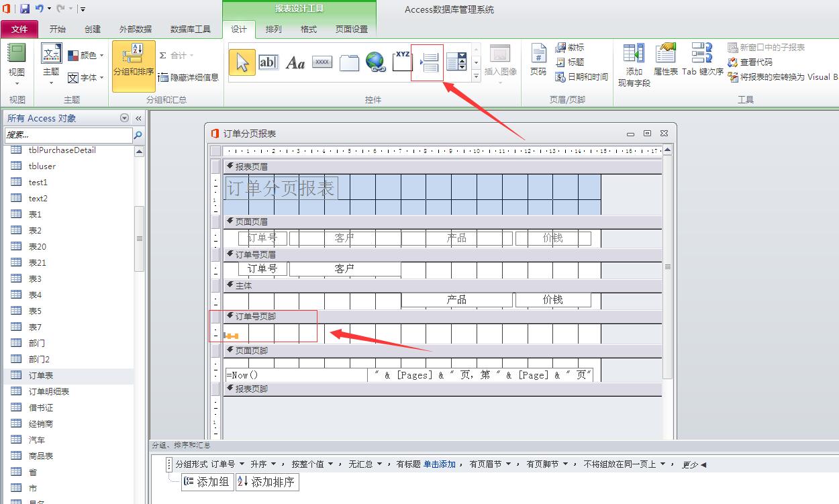Insert page numbers
Image resolution: width=839 pixels, height=504 pixels.
pos(538,60)
